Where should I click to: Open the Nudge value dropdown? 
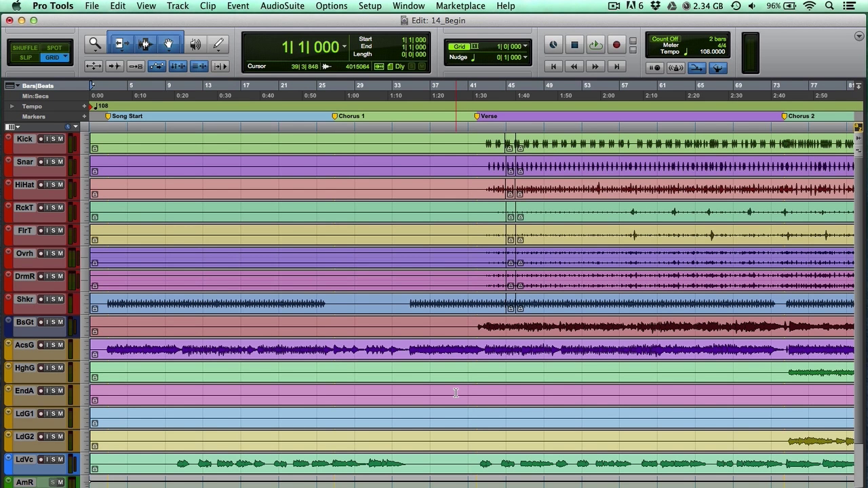(525, 58)
